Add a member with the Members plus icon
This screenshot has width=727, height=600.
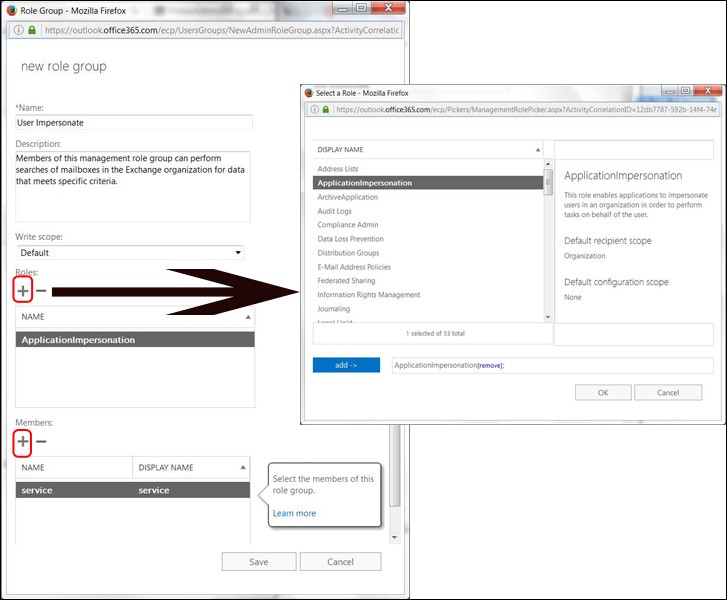[23, 441]
